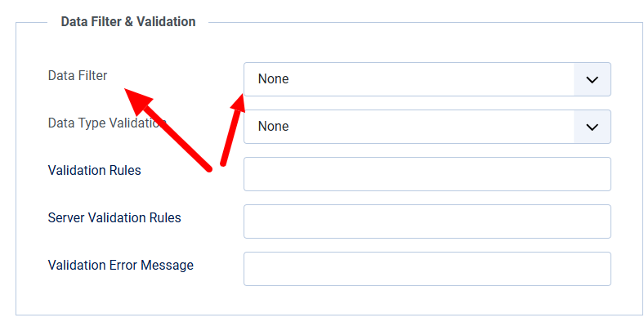The image size is (644, 322).
Task: Focus the Server Validation Rules text box
Action: 427,221
